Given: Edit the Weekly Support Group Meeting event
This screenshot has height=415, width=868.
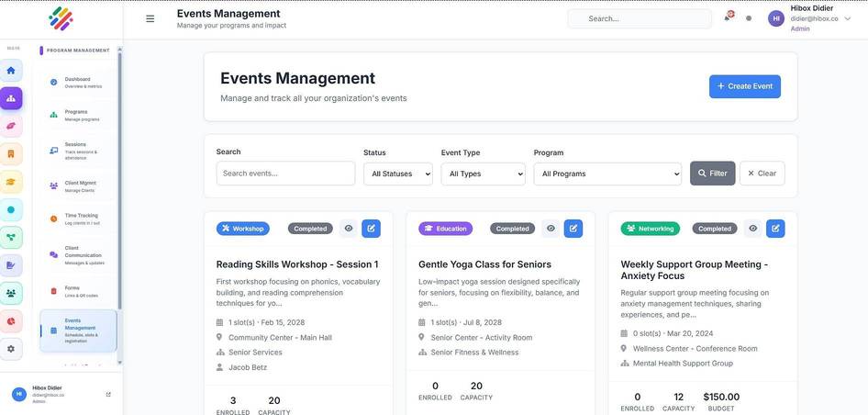Looking at the screenshot, I should pyautogui.click(x=775, y=229).
